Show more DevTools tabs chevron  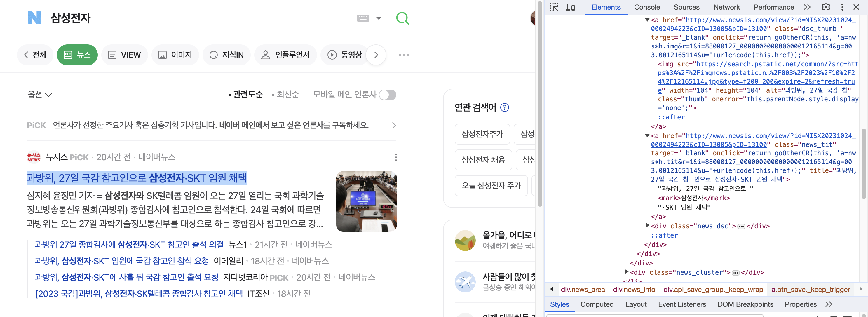[x=807, y=7]
